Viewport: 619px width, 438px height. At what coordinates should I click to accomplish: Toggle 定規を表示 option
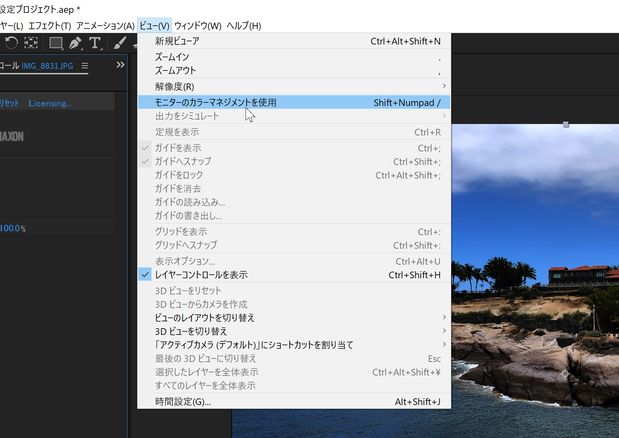(294, 132)
